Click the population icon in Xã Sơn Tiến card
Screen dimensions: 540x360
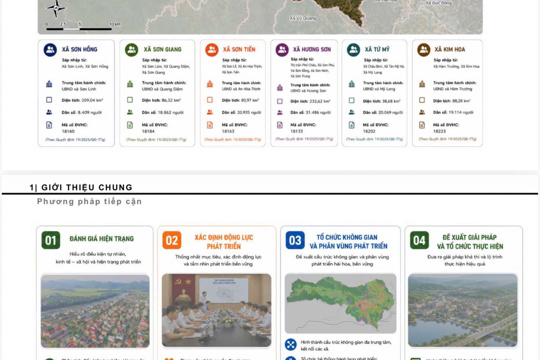point(210,112)
